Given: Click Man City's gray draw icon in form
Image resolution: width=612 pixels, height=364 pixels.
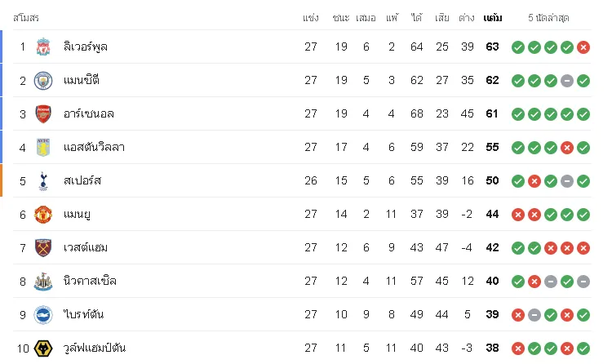Looking at the screenshot, I should [567, 81].
